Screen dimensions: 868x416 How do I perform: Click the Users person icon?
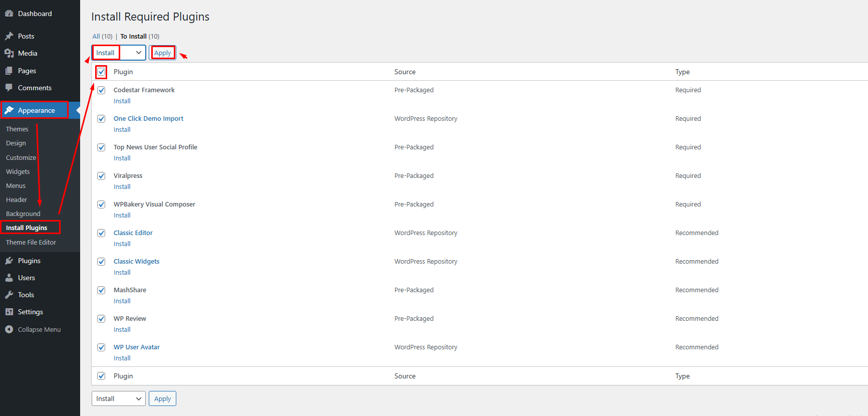(x=9, y=278)
